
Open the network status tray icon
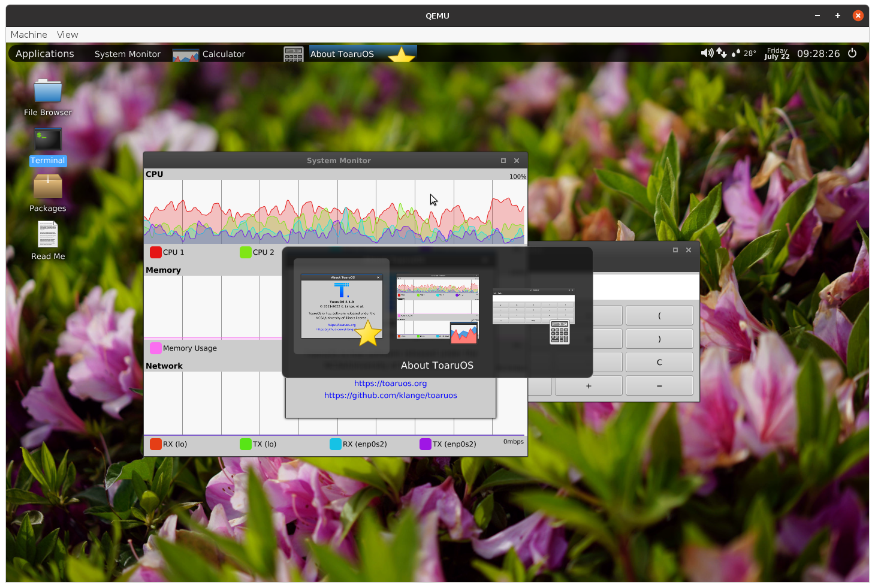[722, 53]
